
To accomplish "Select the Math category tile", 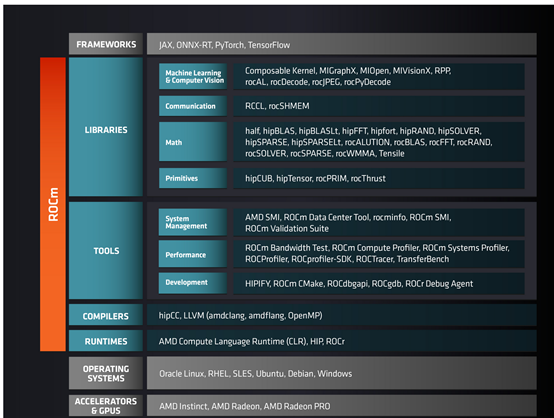I will click(x=193, y=142).
